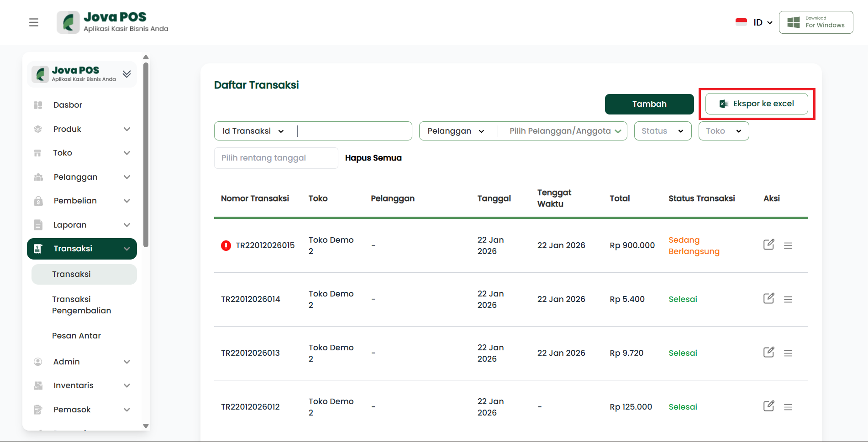Click the edit icon for TR22012026013
Image resolution: width=868 pixels, height=442 pixels.
[768, 352]
